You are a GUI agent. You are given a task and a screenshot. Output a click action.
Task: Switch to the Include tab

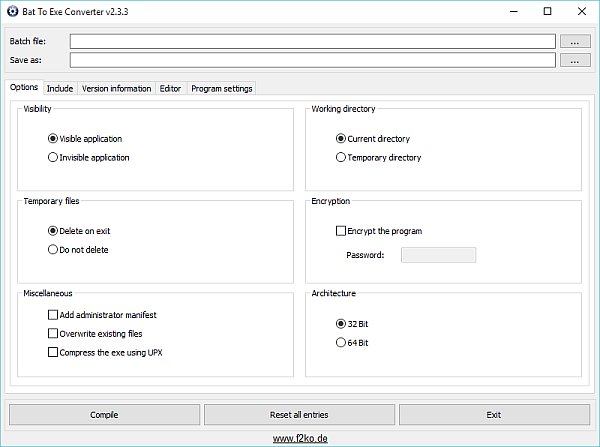(x=60, y=88)
